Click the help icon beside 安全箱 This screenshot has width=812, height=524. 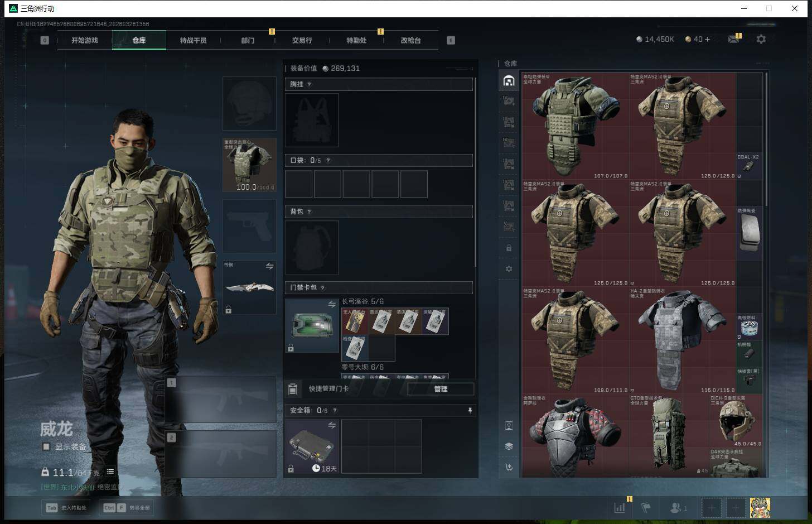[x=335, y=410]
